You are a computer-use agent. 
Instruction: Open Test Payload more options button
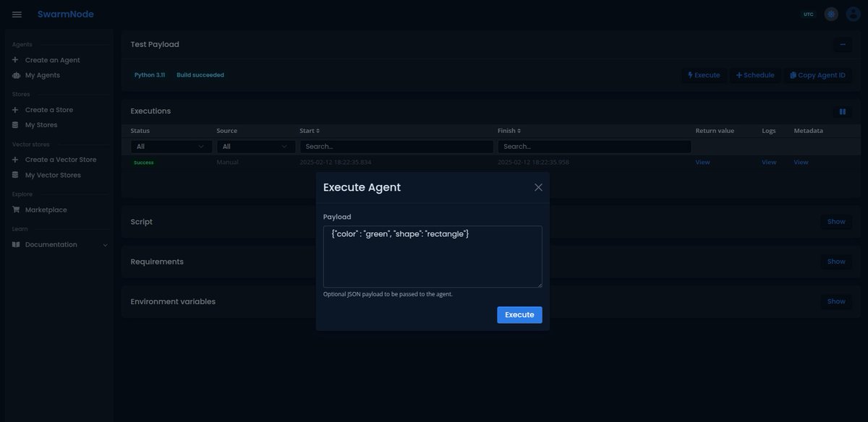point(842,44)
